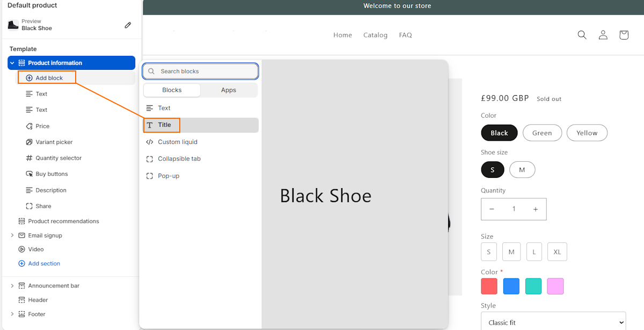Click the plus icon beside Add section

[x=22, y=263]
